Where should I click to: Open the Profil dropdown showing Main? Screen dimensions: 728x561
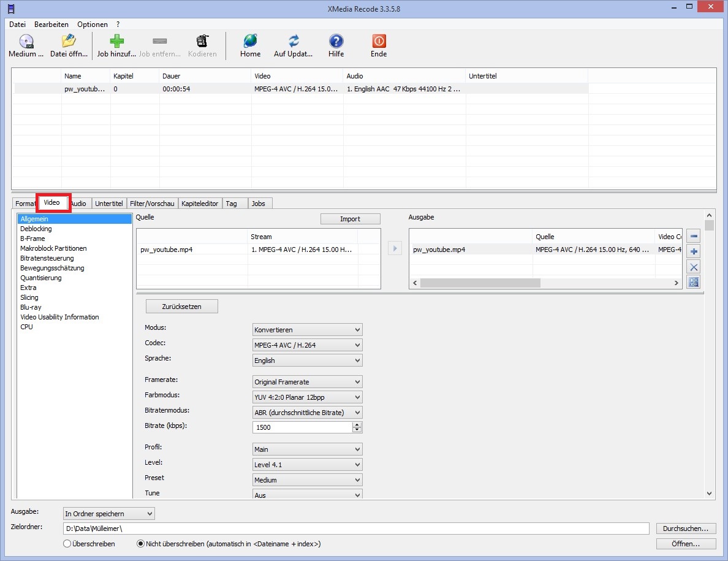click(x=307, y=449)
